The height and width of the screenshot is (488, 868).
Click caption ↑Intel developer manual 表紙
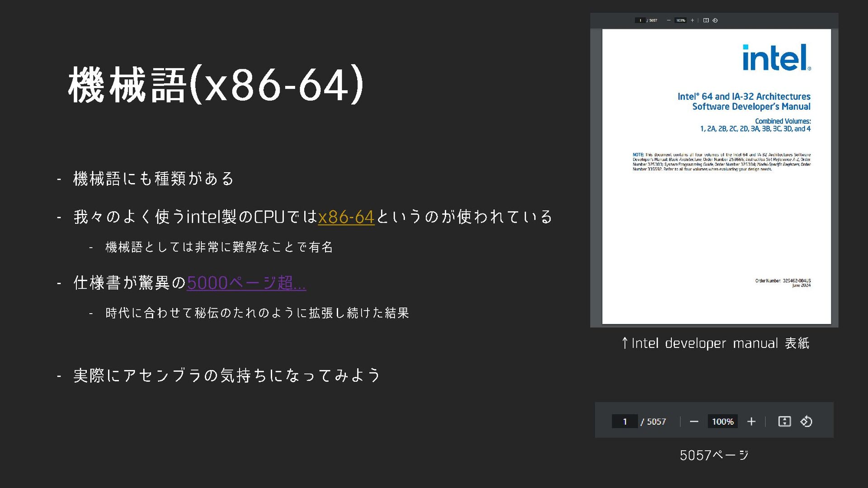point(715,343)
